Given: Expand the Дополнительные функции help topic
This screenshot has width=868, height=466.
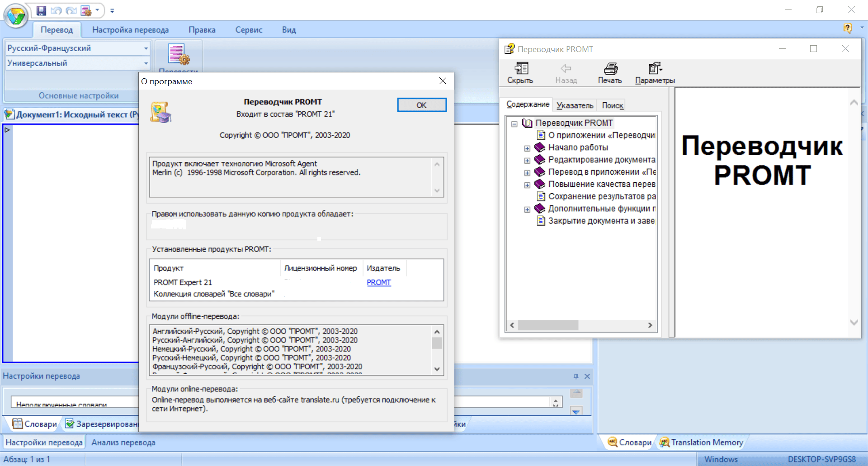Looking at the screenshot, I should coord(527,209).
